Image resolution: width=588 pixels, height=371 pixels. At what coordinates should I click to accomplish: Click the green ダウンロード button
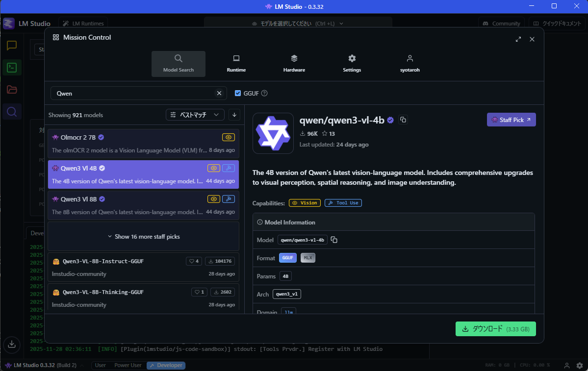point(495,329)
